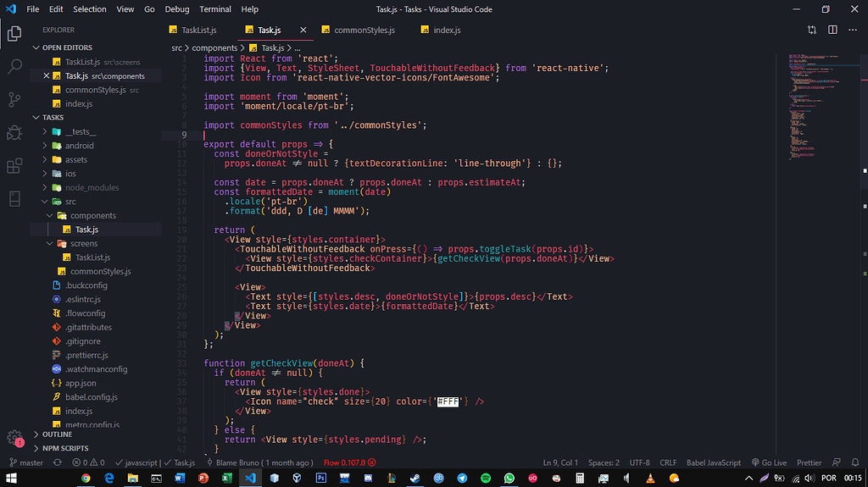The height and width of the screenshot is (487, 868).
Task: Open the Search view in activity bar
Action: pos(14,66)
